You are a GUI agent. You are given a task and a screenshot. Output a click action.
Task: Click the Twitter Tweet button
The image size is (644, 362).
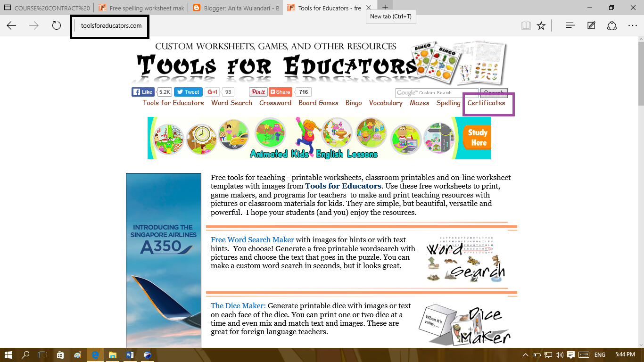(x=188, y=92)
